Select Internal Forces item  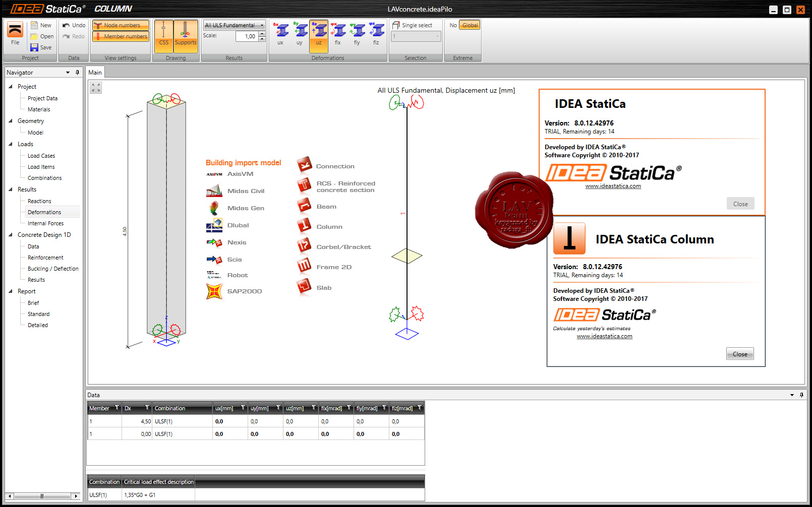45,223
